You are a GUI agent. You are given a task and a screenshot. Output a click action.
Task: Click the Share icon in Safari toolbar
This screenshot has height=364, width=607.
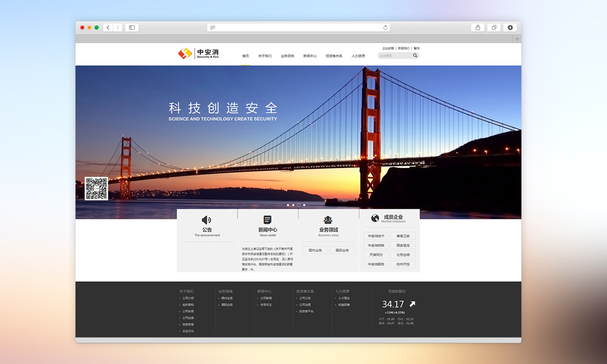[x=477, y=28]
